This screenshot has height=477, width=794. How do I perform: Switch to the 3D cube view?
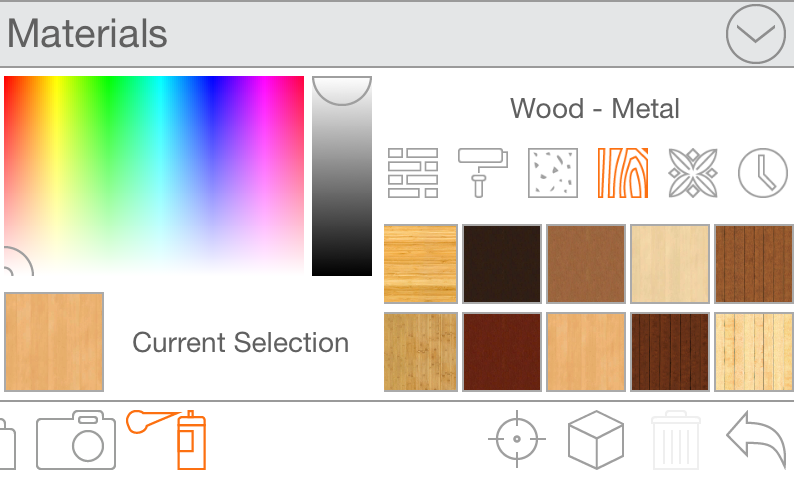click(x=596, y=439)
